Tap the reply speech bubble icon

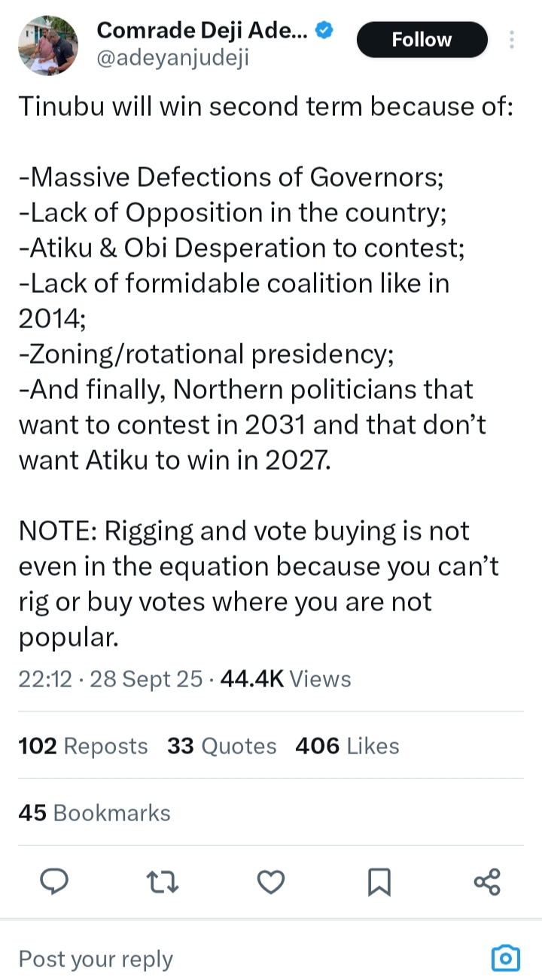pos(54,881)
